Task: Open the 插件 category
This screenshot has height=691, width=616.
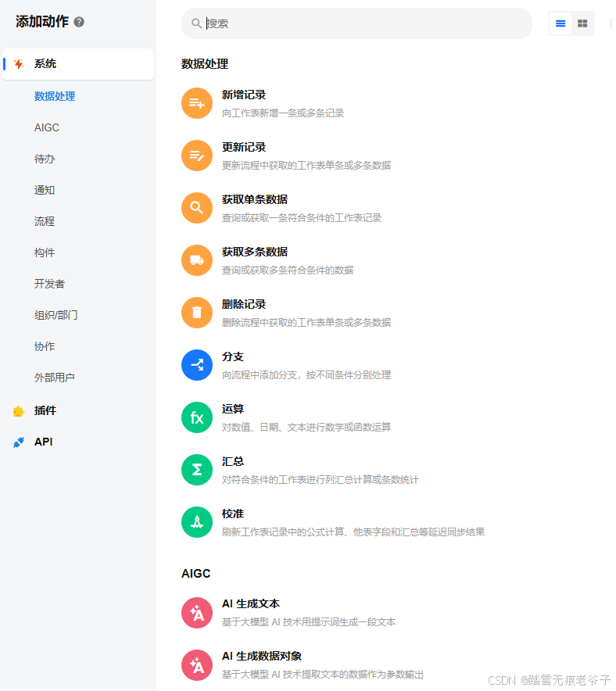Action: [x=45, y=410]
